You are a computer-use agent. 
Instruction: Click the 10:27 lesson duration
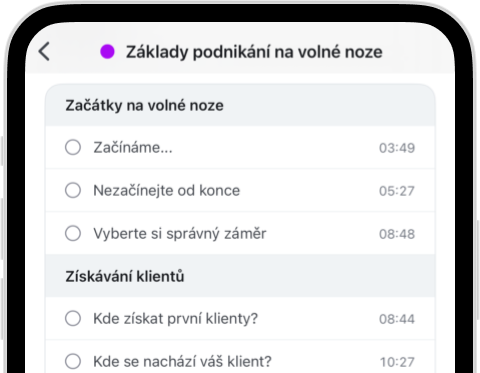[397, 362]
